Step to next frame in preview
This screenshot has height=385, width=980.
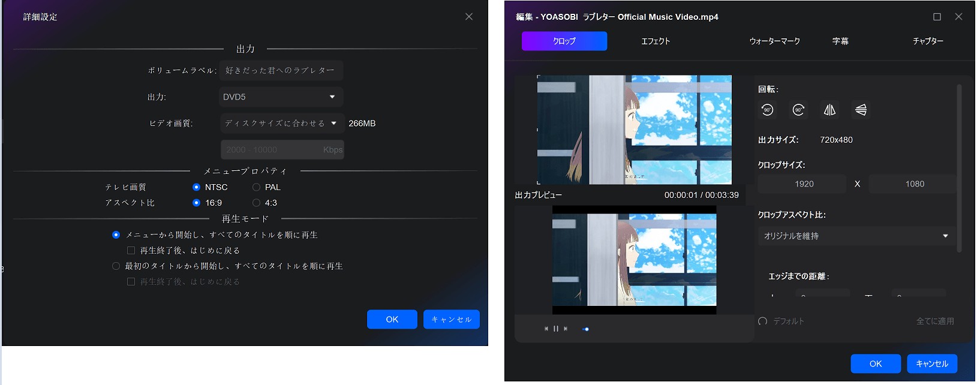pos(566,329)
